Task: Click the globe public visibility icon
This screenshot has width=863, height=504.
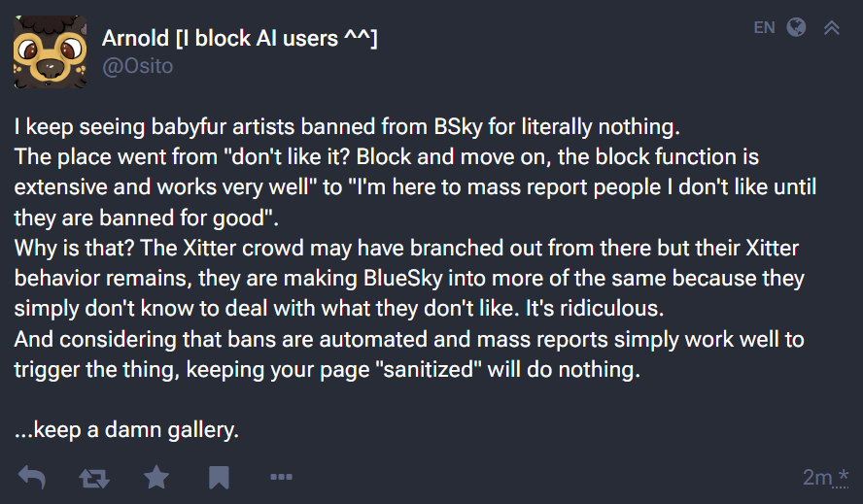Action: (x=796, y=27)
